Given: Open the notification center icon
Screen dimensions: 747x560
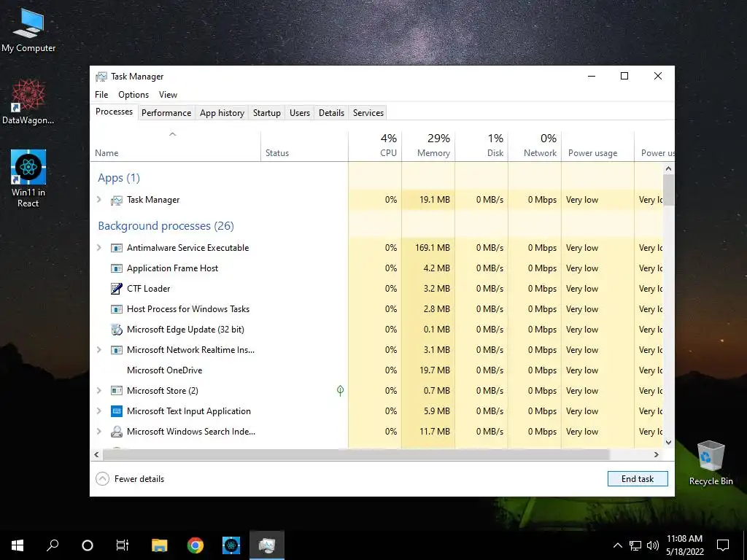Looking at the screenshot, I should (723, 545).
